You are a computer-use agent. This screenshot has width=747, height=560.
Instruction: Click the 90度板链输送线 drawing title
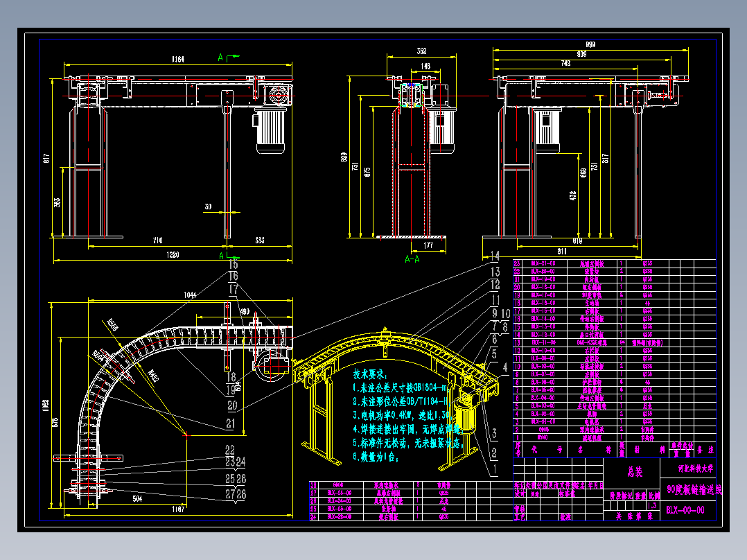pos(694,489)
